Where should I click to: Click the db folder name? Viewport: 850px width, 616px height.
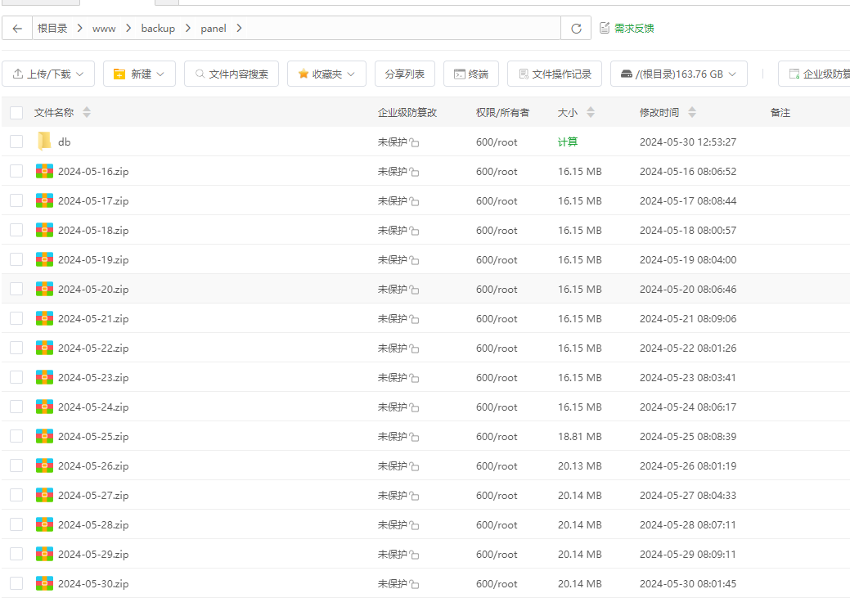click(65, 142)
